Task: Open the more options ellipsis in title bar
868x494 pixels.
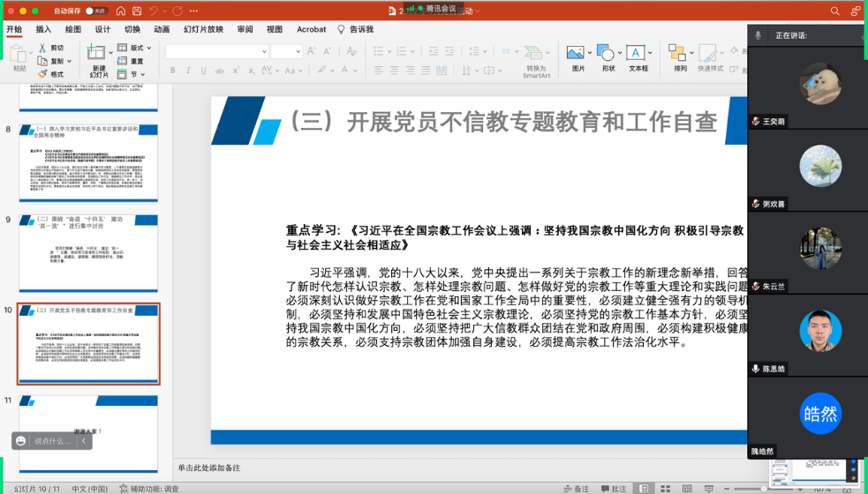Action: pos(193,11)
